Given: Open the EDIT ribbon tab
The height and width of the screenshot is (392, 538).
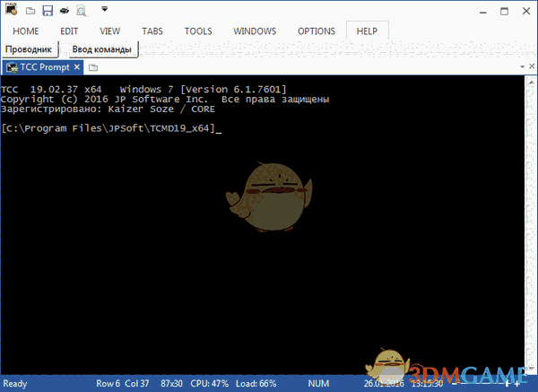Looking at the screenshot, I should [x=69, y=31].
